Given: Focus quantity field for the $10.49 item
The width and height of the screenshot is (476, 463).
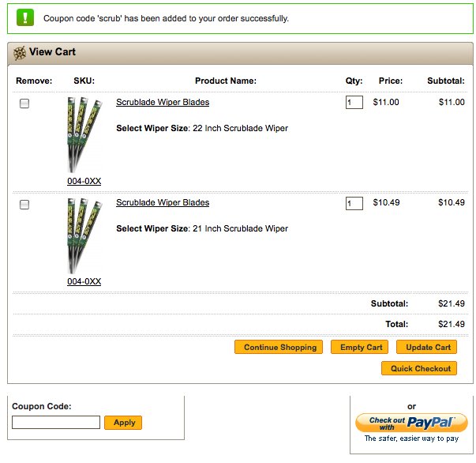Looking at the screenshot, I should [354, 203].
